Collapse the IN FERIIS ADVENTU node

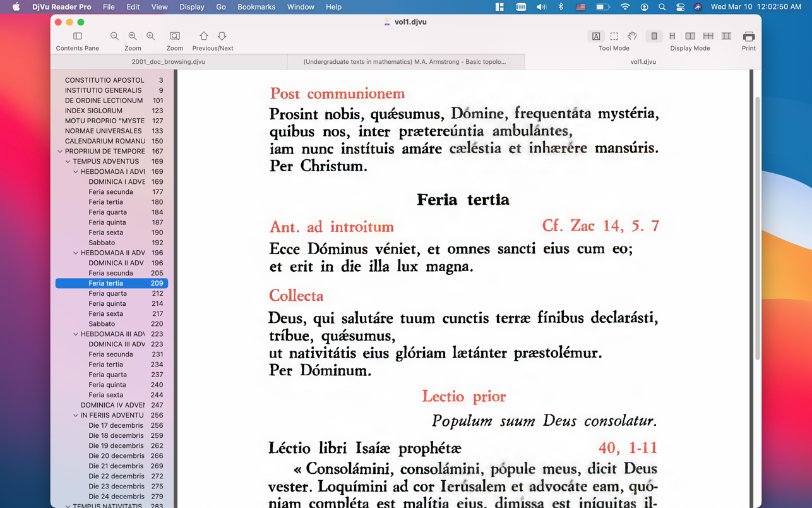[76, 416]
